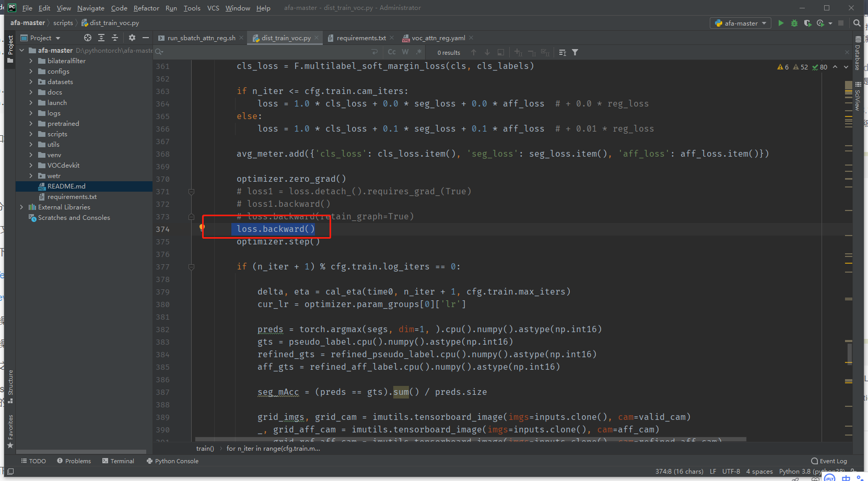Open Project panel settings gear icon
This screenshot has width=868, height=481.
click(132, 38)
